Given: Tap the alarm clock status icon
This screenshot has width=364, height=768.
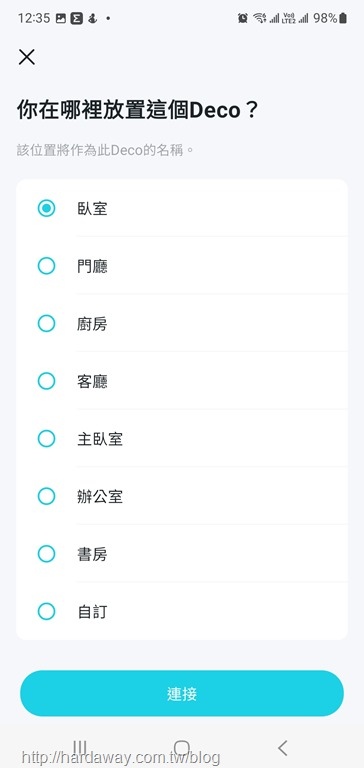Looking at the screenshot, I should pos(243,19).
